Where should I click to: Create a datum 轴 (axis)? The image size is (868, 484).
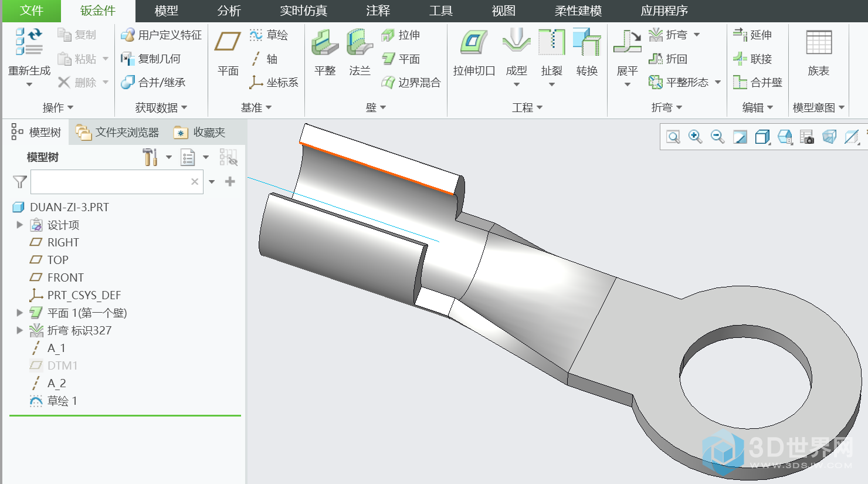tap(263, 59)
